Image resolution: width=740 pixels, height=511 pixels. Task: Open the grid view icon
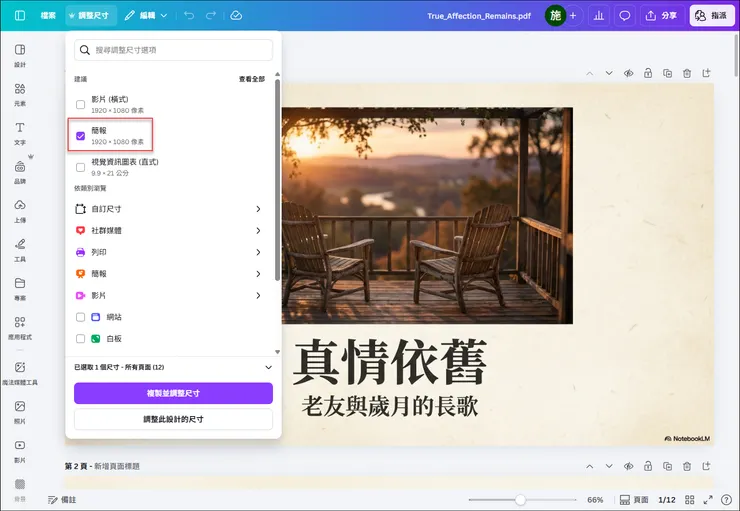coord(690,500)
